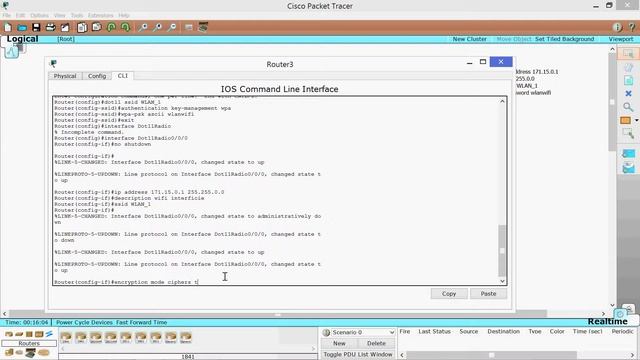Click the Zoom Reset magnifier icon
The image size is (640, 360).
click(157, 27)
